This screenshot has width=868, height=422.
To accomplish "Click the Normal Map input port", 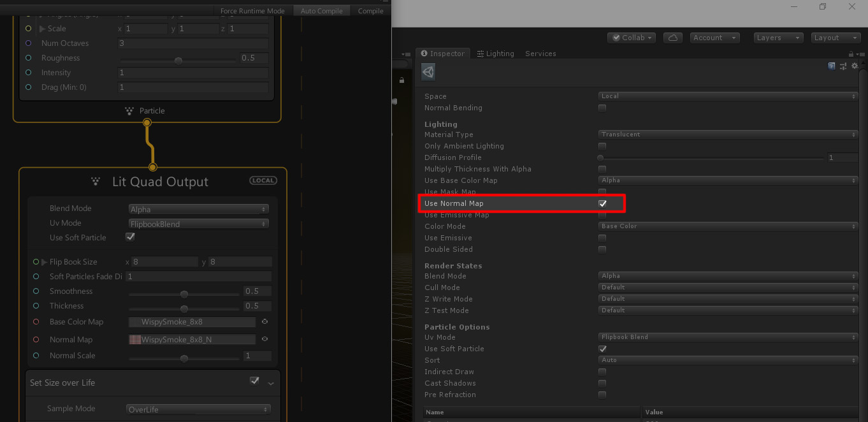I will pos(36,340).
